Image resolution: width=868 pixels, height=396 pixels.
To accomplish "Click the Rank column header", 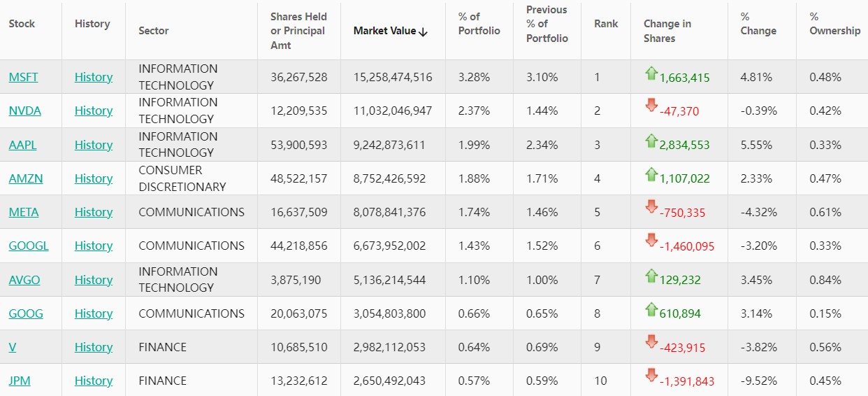I will pyautogui.click(x=606, y=24).
